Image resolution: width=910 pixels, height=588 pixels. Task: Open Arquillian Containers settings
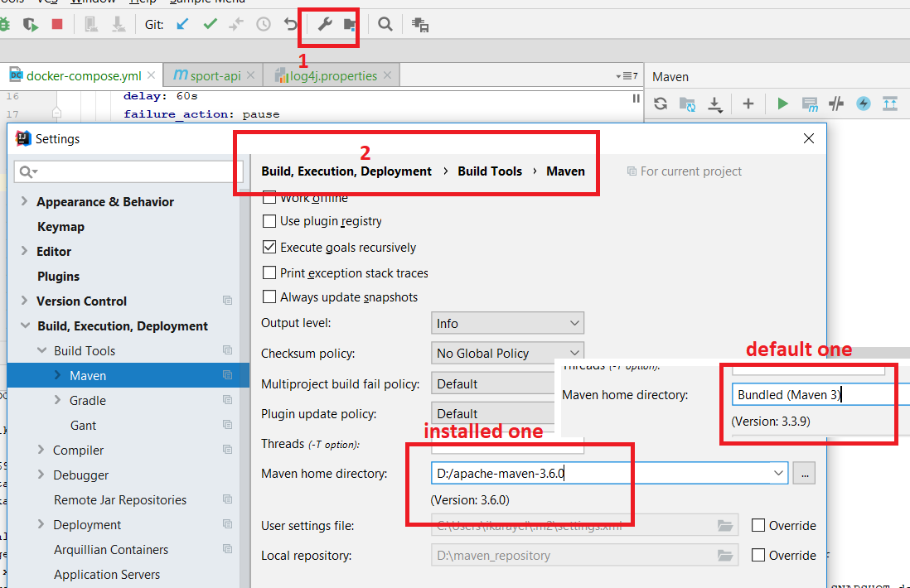(x=111, y=550)
